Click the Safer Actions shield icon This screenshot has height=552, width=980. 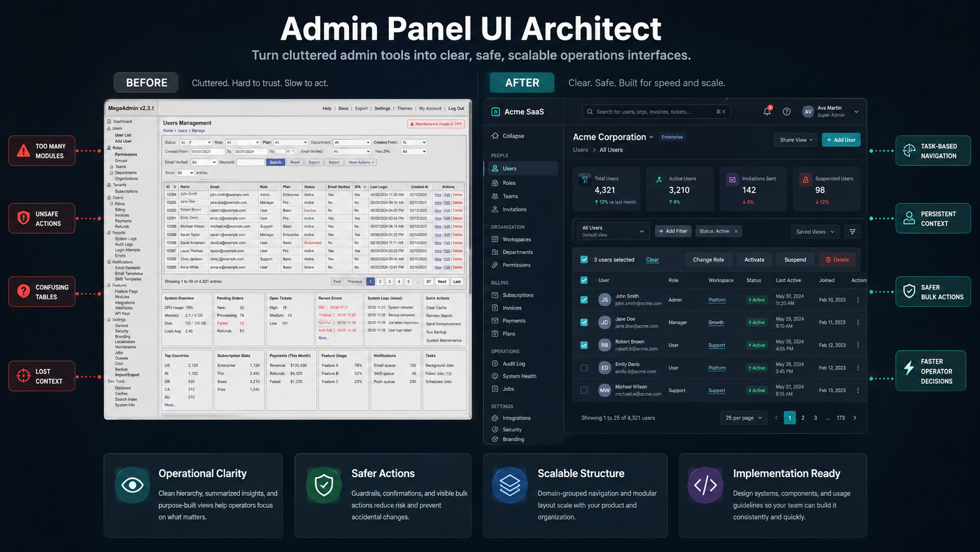click(324, 485)
